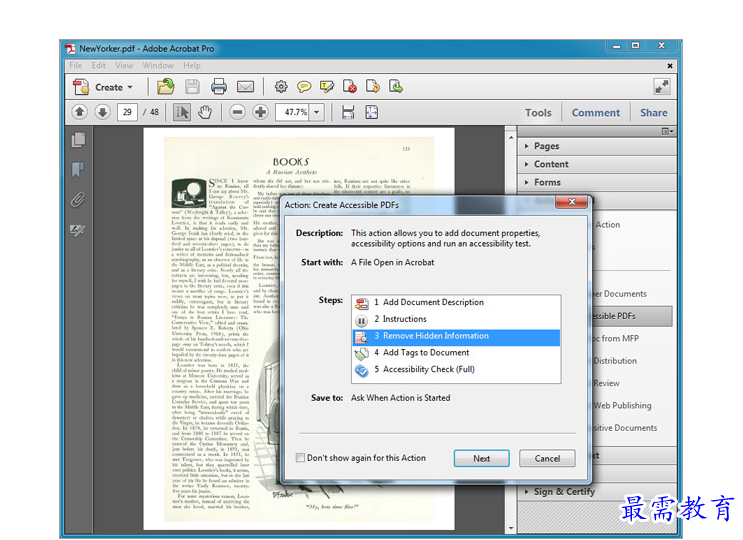Open the Help menu
743x540 pixels.
point(192,65)
